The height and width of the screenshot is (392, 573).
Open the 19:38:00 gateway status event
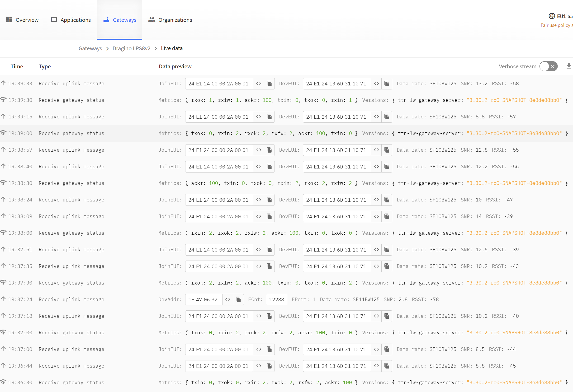(286, 233)
